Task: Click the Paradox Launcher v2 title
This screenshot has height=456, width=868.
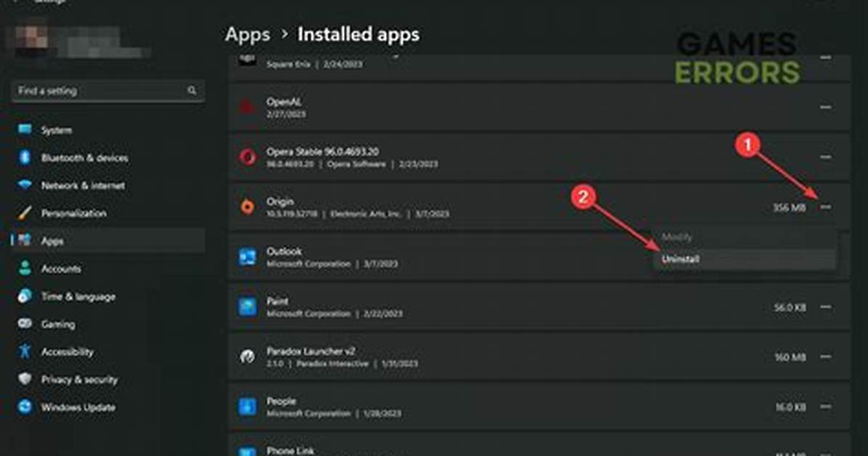Action: coord(311,351)
